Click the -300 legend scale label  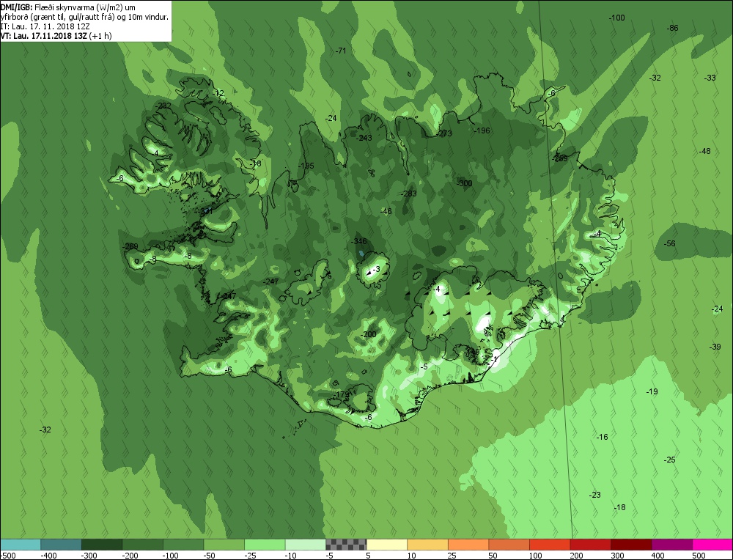[89, 556]
